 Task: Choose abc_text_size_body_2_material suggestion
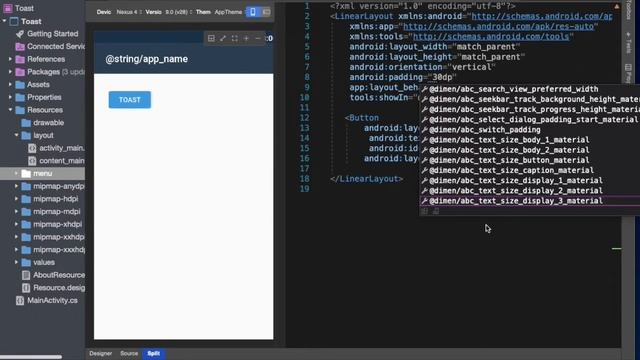point(530,150)
